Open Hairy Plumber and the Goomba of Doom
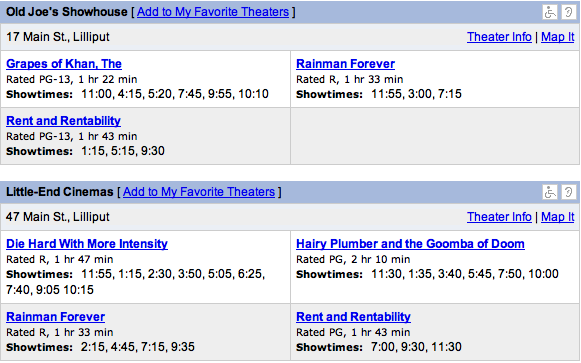This screenshot has width=581, height=363. (x=410, y=244)
